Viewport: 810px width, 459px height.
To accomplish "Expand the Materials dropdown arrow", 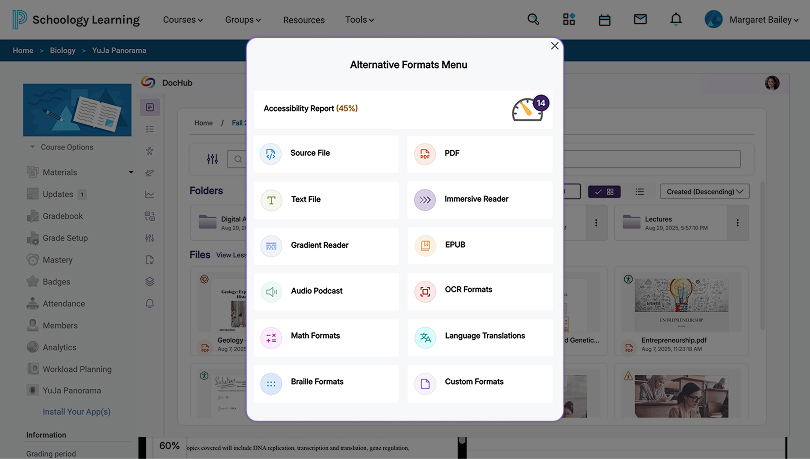I will coord(131,172).
